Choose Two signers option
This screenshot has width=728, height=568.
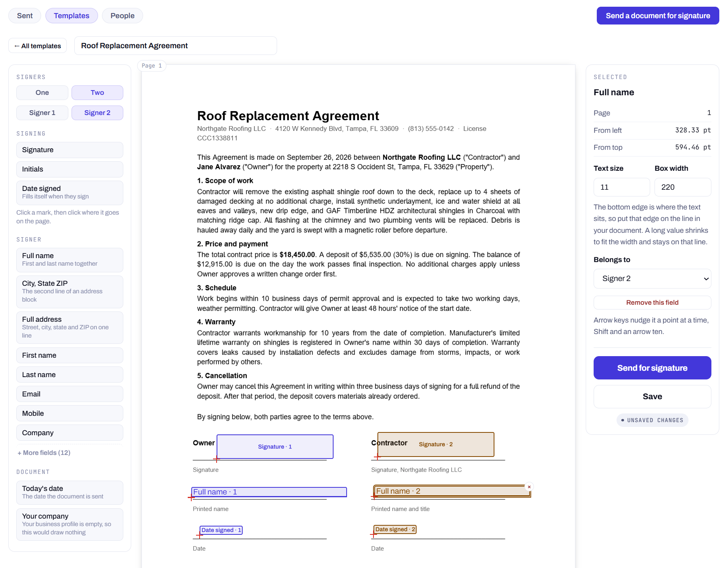(x=97, y=92)
